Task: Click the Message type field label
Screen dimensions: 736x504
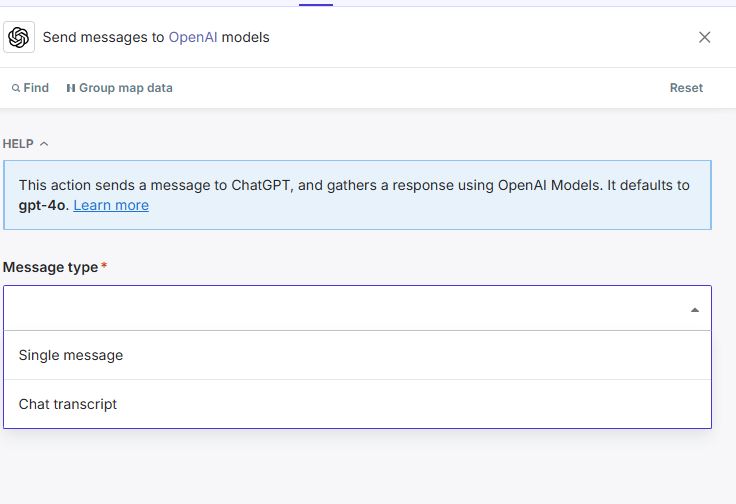Action: 50,267
